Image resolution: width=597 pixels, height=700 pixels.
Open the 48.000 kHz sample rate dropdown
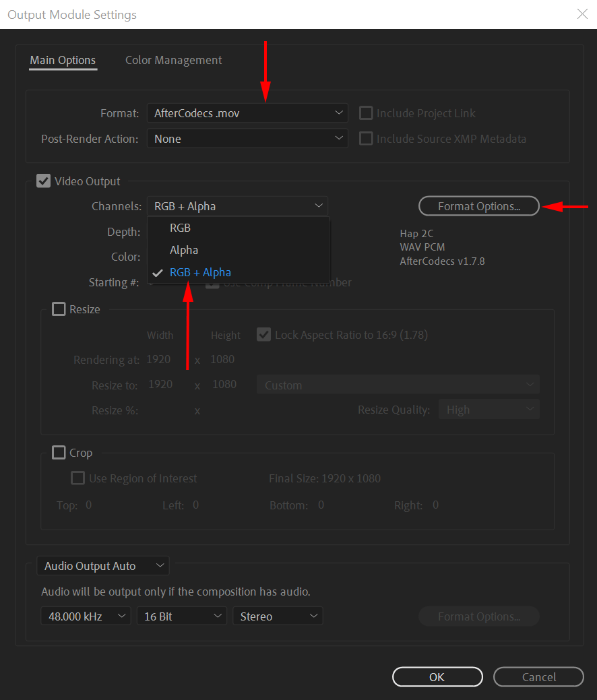[86, 615]
